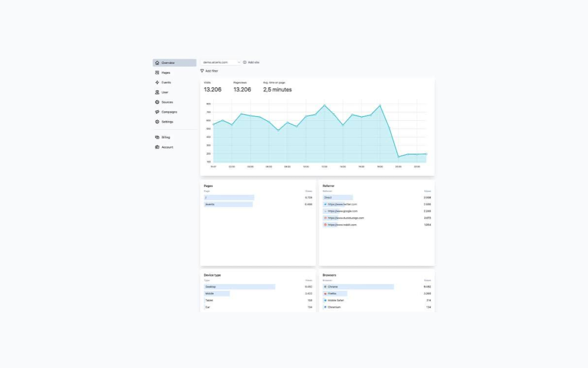Open the Overview menu item
This screenshot has height=368, width=588.
click(x=175, y=63)
